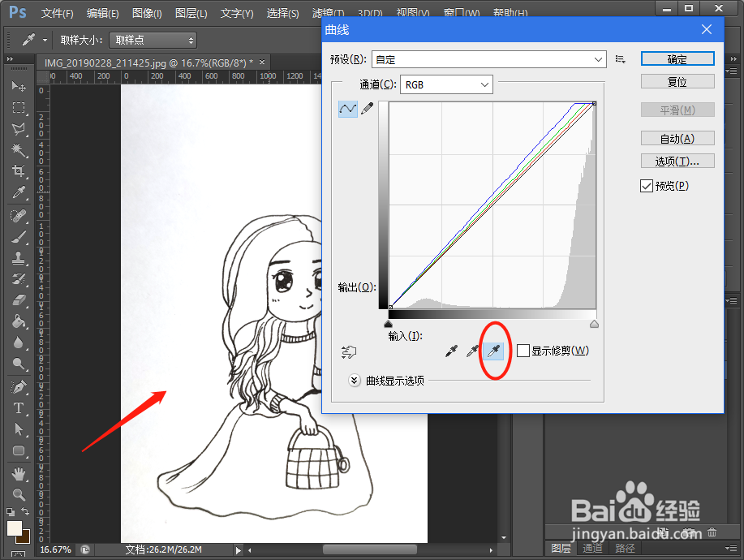Select the Pen tool
The width and height of the screenshot is (744, 560).
pyautogui.click(x=19, y=387)
